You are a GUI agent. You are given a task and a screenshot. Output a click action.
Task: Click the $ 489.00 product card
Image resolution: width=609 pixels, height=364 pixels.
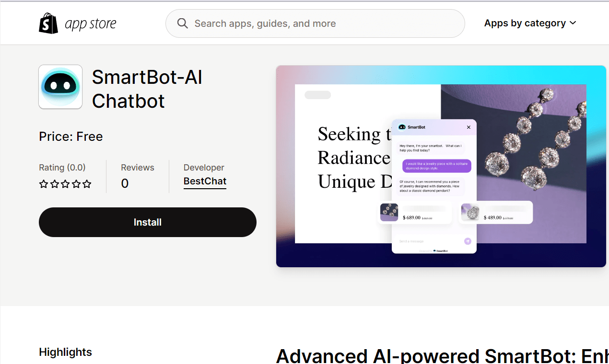point(496,213)
